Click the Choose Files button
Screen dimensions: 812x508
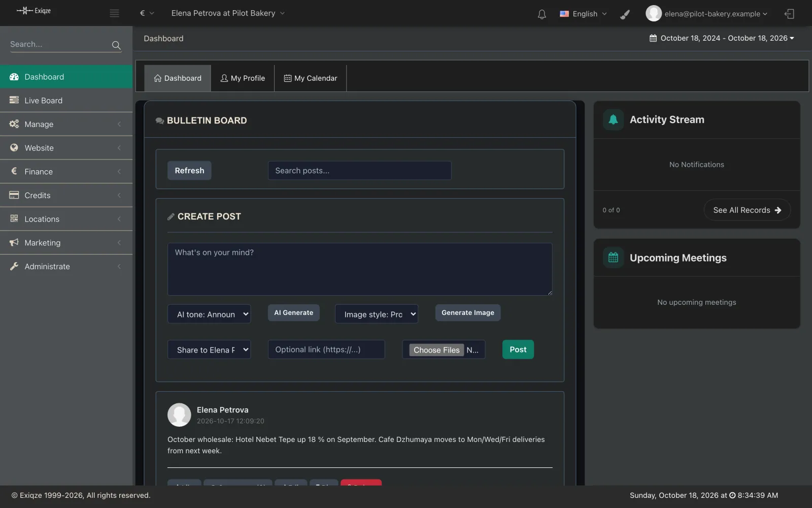tap(436, 350)
